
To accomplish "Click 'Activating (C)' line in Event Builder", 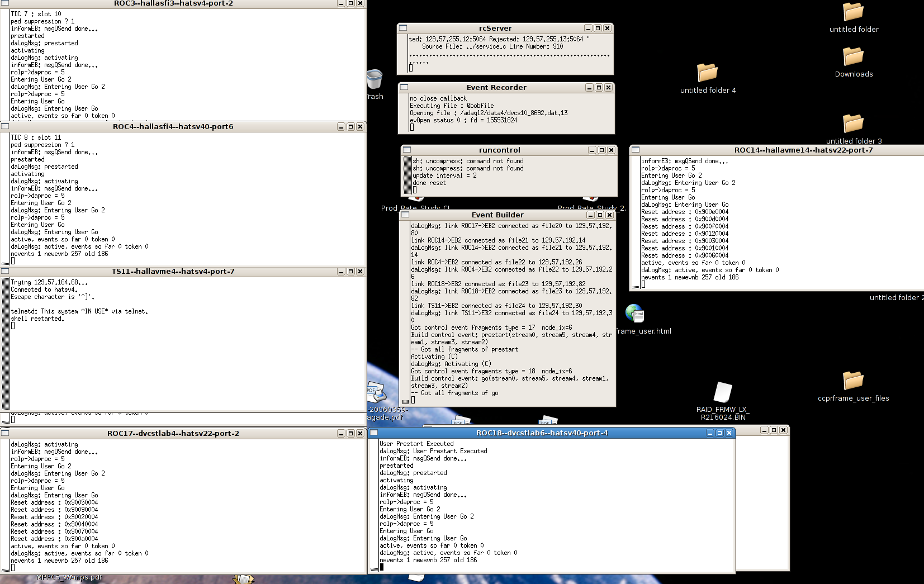I will pyautogui.click(x=434, y=357).
